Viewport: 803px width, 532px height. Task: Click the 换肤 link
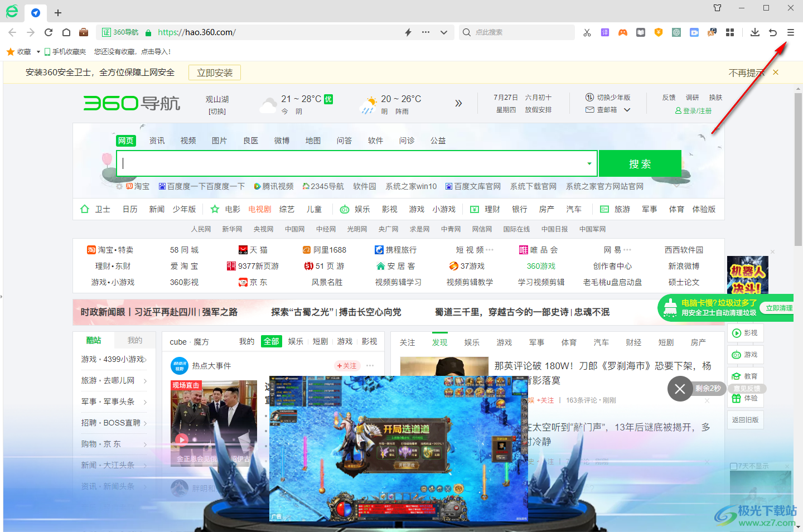pos(716,98)
